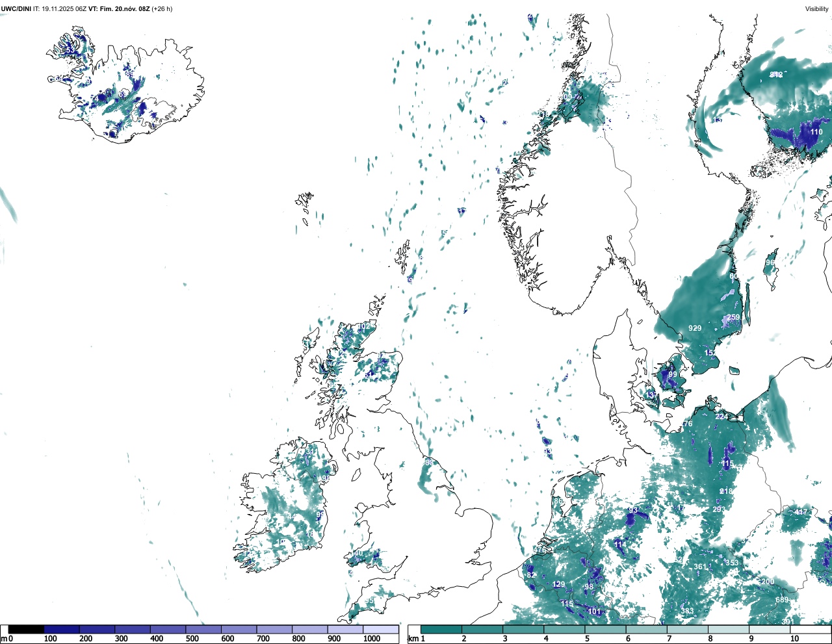This screenshot has height=644, width=832.
Task: Pick the 800–900 m legend swatch
Action: [309, 630]
